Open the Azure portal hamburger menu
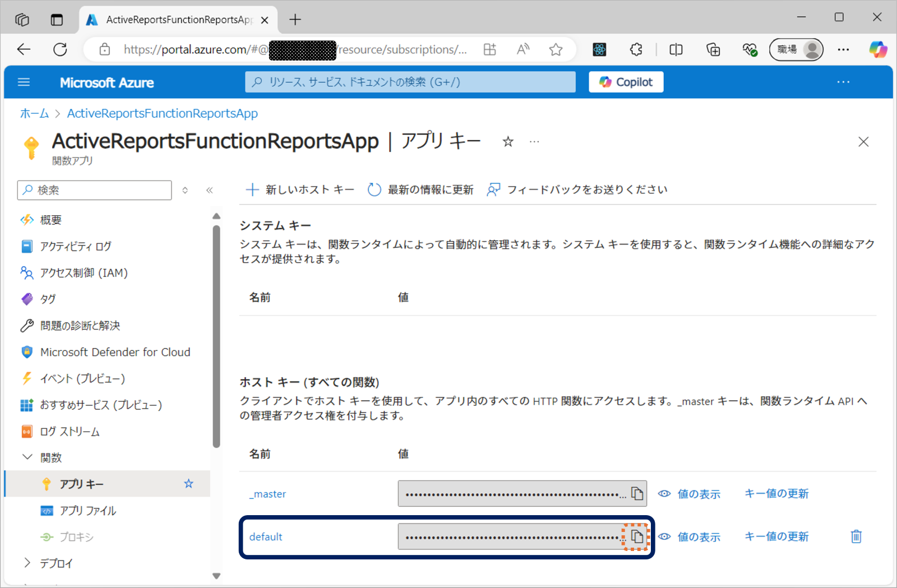 click(24, 82)
